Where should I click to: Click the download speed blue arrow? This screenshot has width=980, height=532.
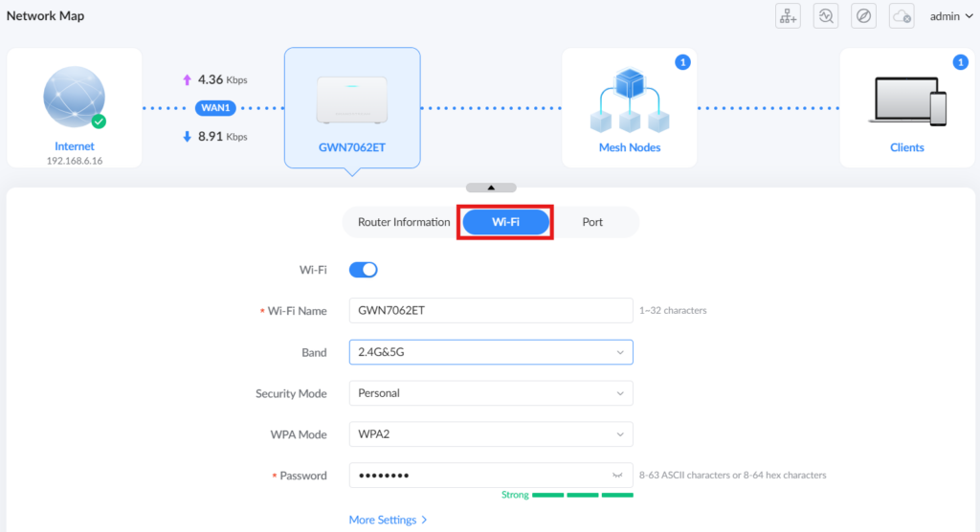coord(187,136)
